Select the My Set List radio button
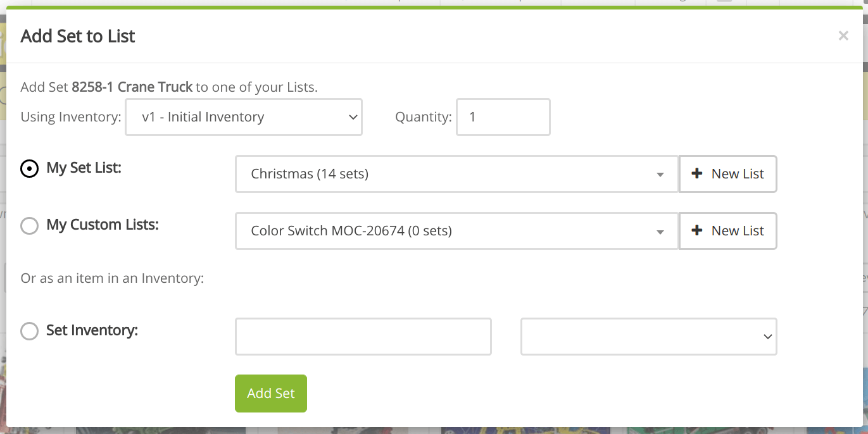 coord(30,169)
